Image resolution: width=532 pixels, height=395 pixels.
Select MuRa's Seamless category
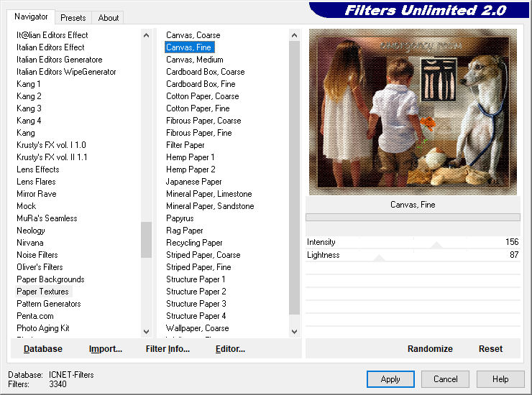pyautogui.click(x=47, y=218)
